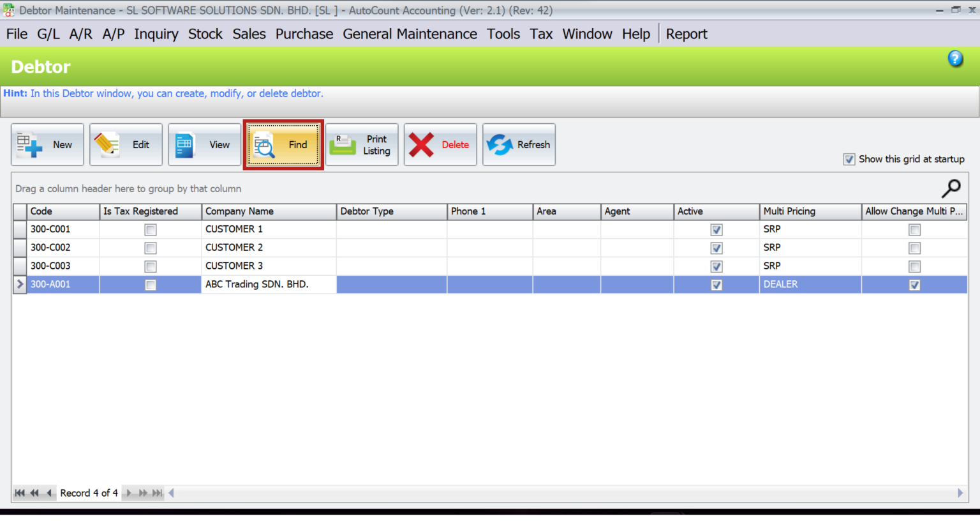Viewport: 980px width, 521px height.
Task: Click the New debtor button
Action: tap(47, 145)
